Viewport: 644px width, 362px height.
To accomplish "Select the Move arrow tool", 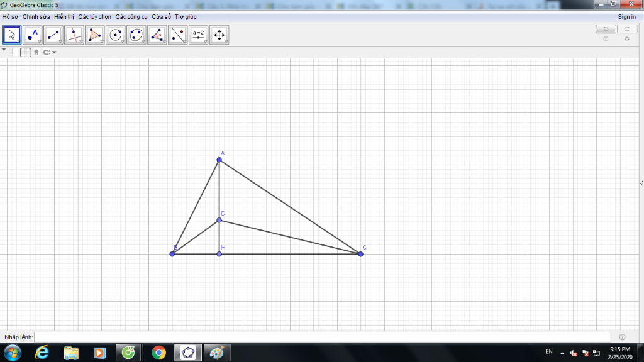I will point(11,35).
